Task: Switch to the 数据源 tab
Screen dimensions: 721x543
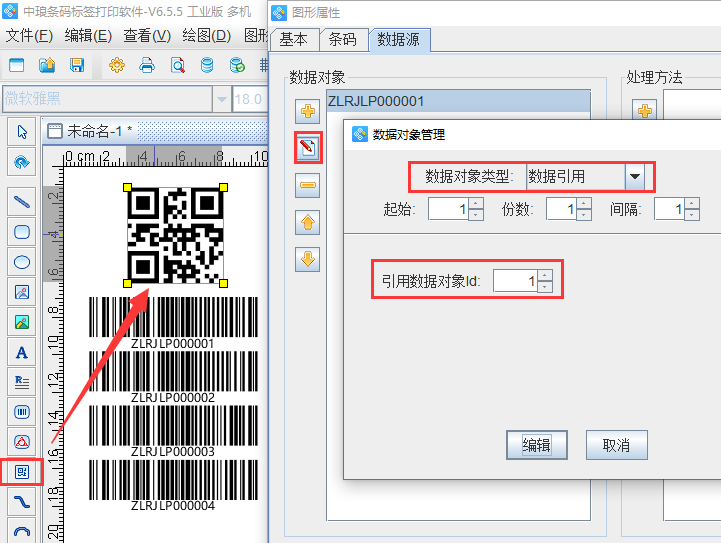Action: click(399, 40)
